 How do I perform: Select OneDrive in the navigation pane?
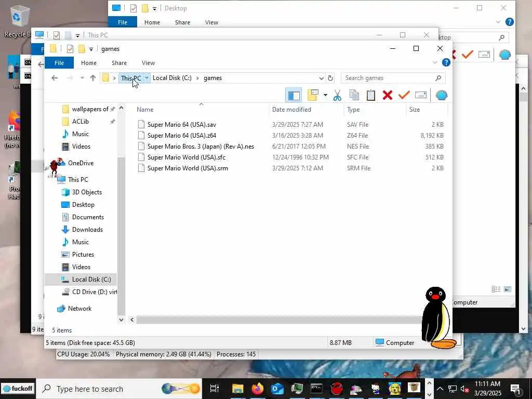pos(81,163)
